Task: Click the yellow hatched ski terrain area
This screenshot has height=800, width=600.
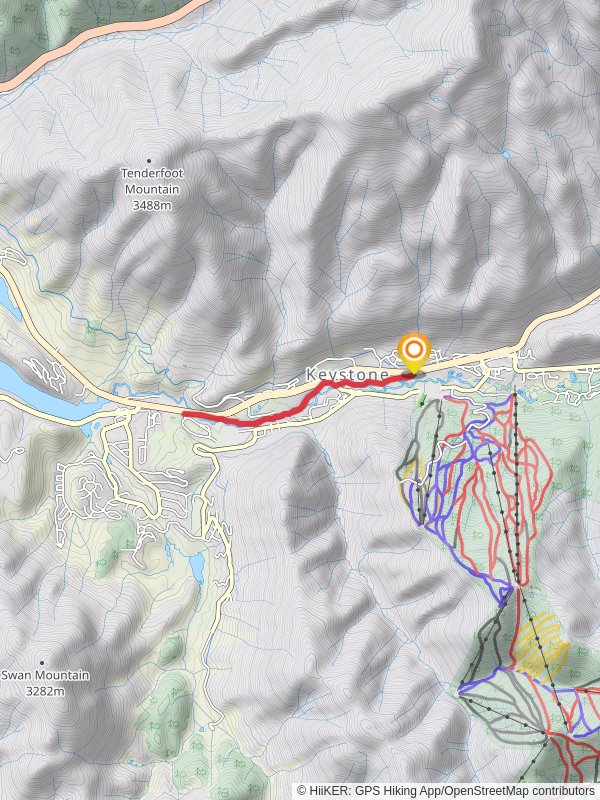Action: (540, 646)
